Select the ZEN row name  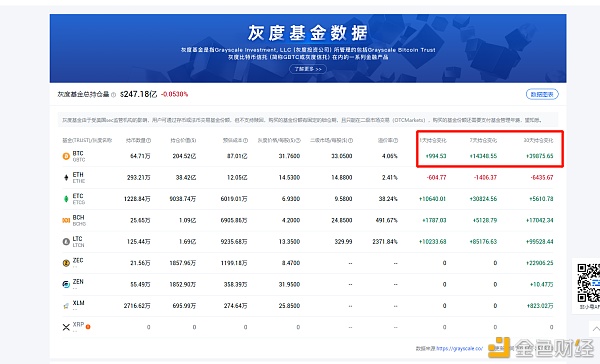point(78,282)
